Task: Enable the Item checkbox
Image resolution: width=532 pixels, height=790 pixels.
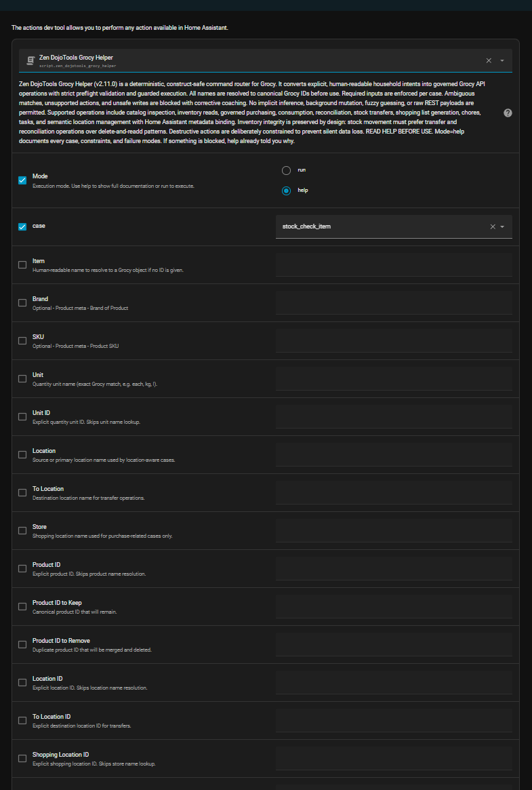Action: pos(22,264)
